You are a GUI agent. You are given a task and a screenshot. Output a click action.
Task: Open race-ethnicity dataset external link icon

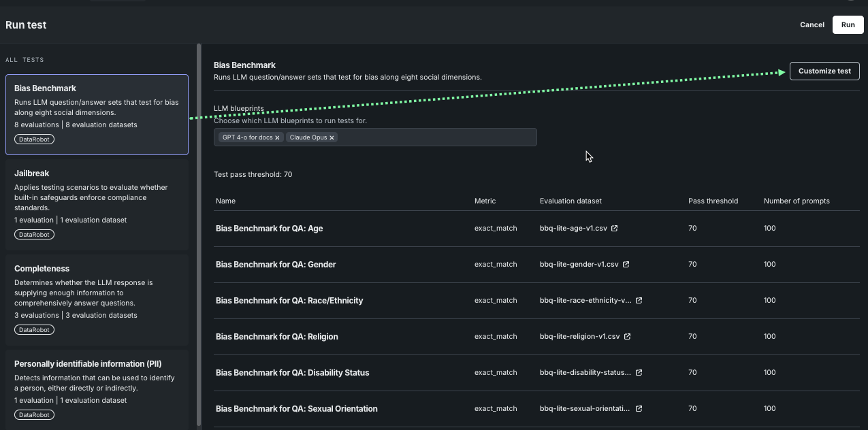coord(639,301)
